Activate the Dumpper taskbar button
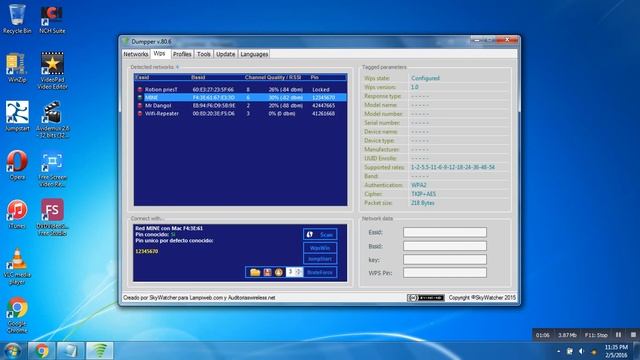The width and height of the screenshot is (640, 360). [x=100, y=351]
